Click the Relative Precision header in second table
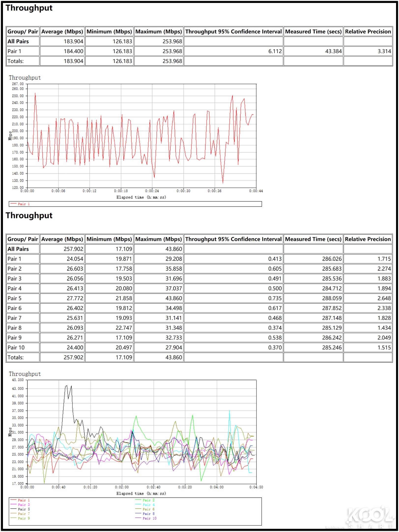This screenshot has height=532, width=399. tap(368, 239)
